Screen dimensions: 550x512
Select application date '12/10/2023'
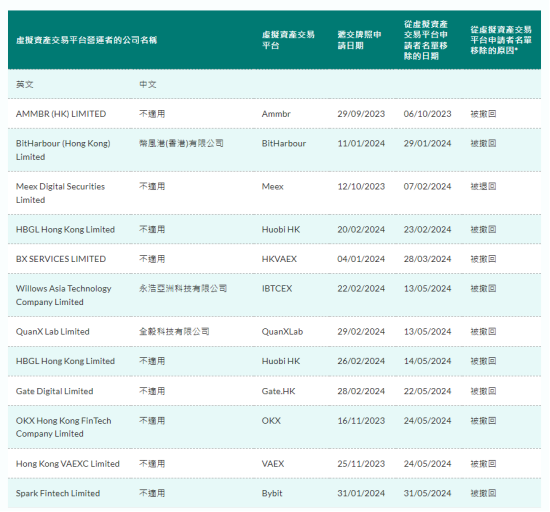tap(361, 186)
